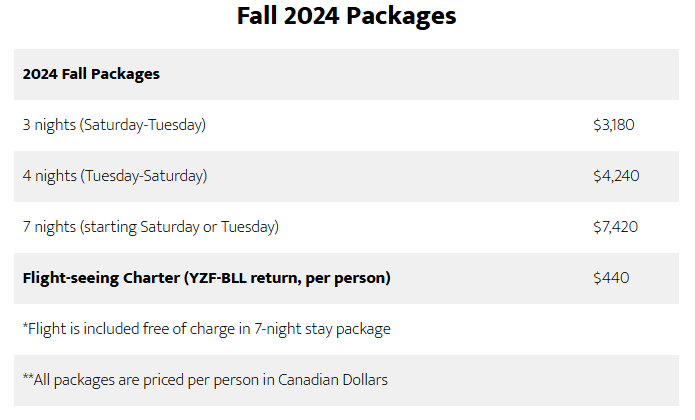Click the asterisk before "Flight is included"
This screenshot has height=420, width=695.
pyautogui.click(x=25, y=327)
